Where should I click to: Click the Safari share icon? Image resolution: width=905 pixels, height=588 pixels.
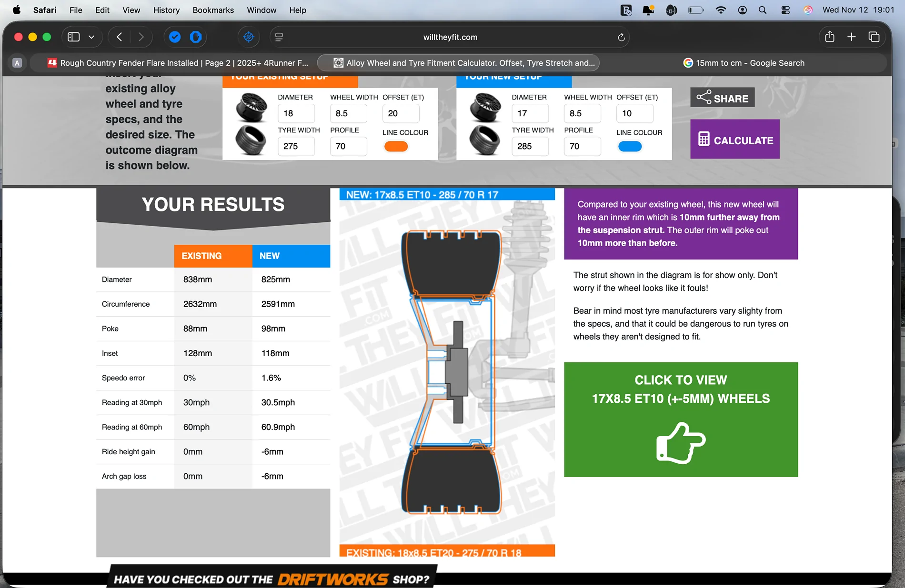pyautogui.click(x=829, y=37)
